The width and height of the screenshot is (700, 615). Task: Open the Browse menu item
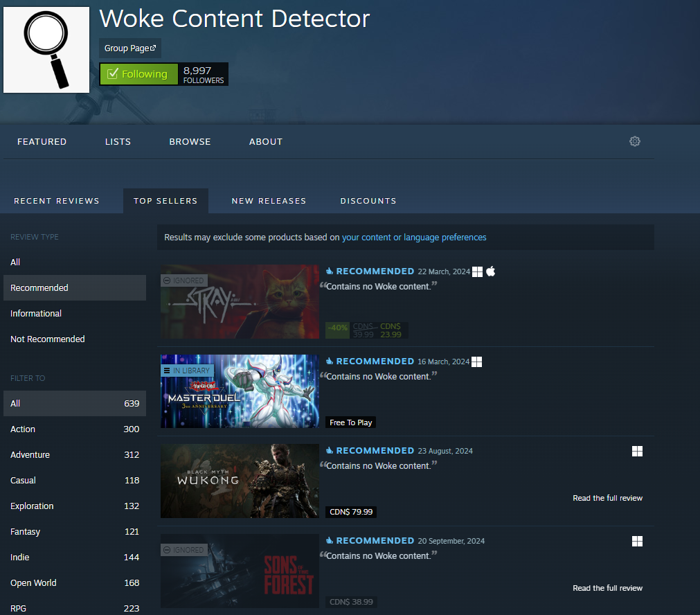tap(190, 141)
